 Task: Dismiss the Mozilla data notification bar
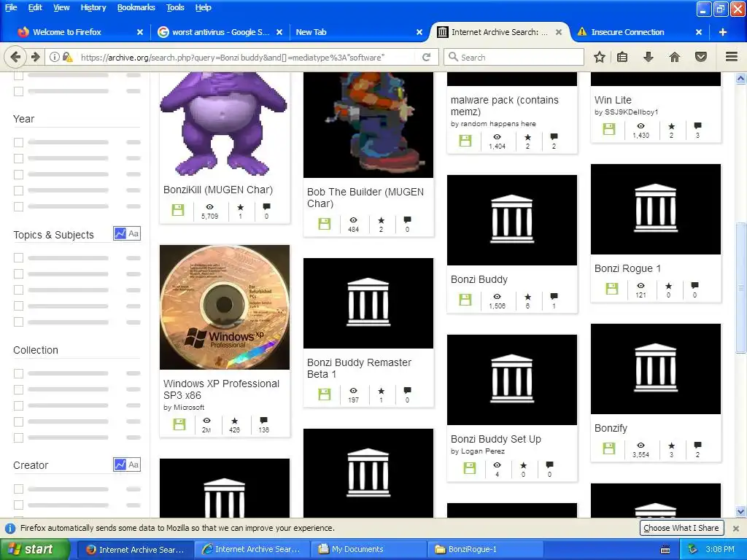point(735,528)
